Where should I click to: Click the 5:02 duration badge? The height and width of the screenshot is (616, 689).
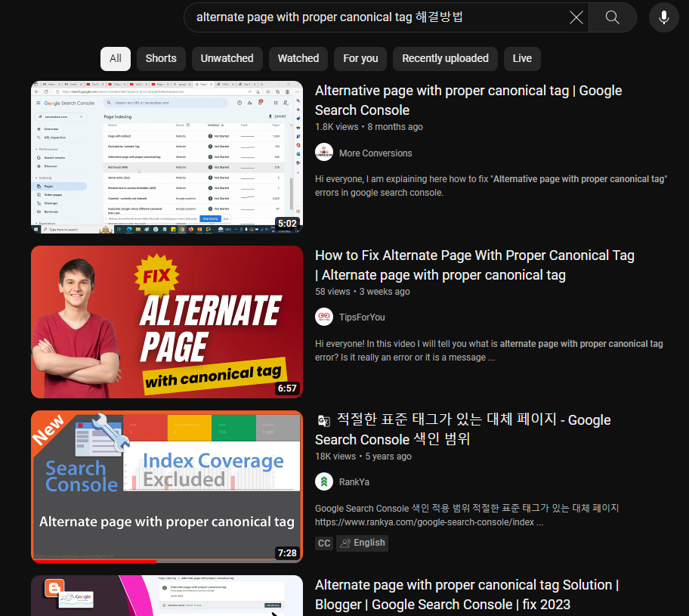pyautogui.click(x=287, y=224)
